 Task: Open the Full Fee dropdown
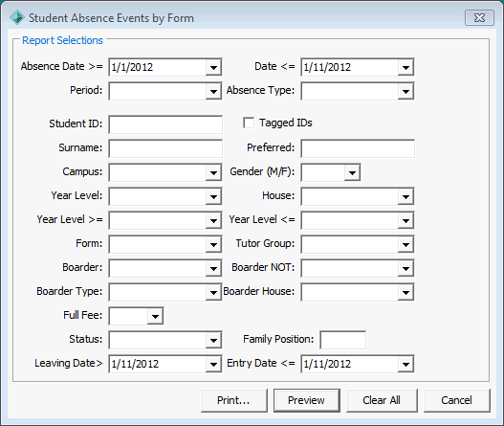[155, 316]
